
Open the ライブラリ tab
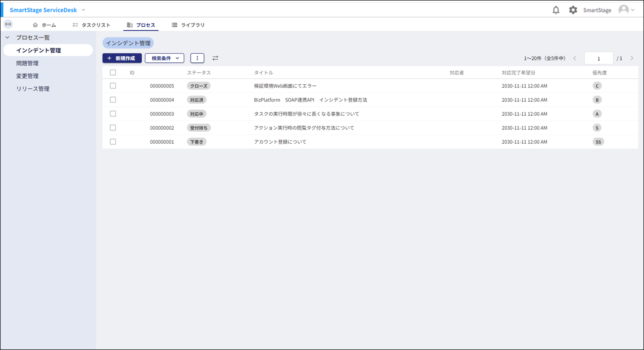pos(188,25)
